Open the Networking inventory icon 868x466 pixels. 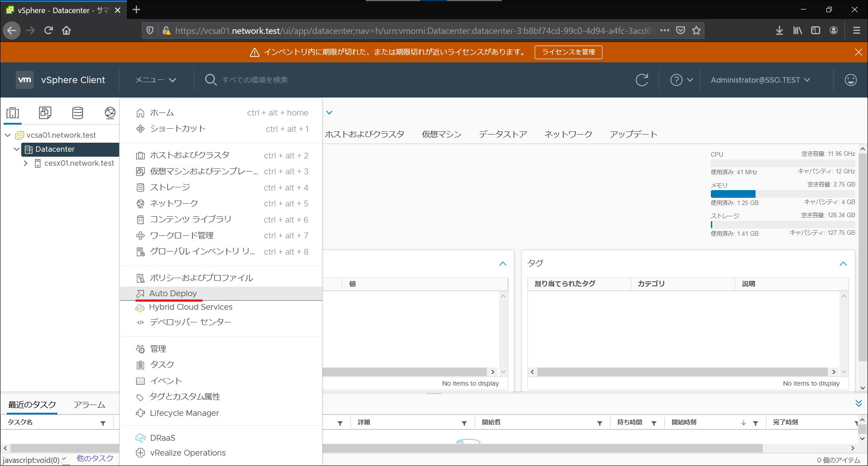click(110, 113)
